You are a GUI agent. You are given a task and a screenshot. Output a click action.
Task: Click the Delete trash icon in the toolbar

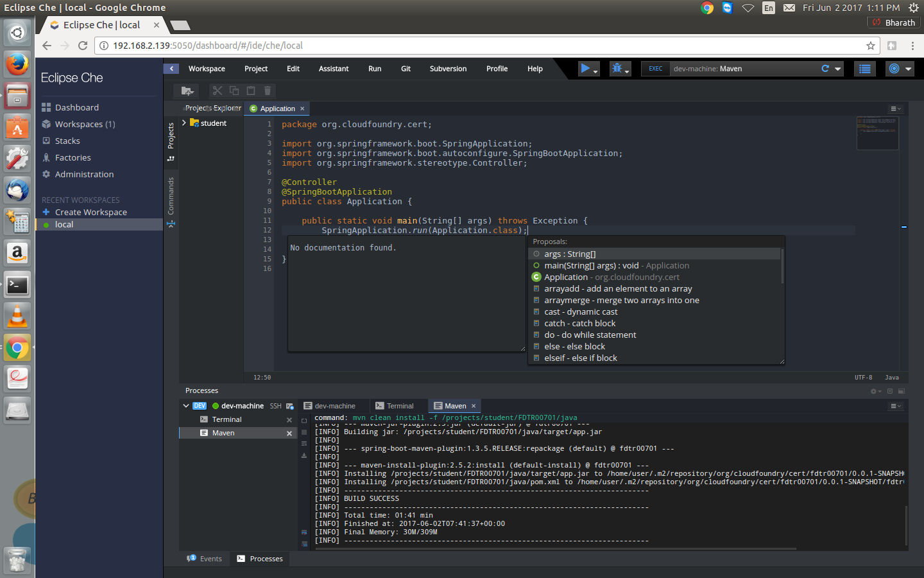click(x=267, y=91)
